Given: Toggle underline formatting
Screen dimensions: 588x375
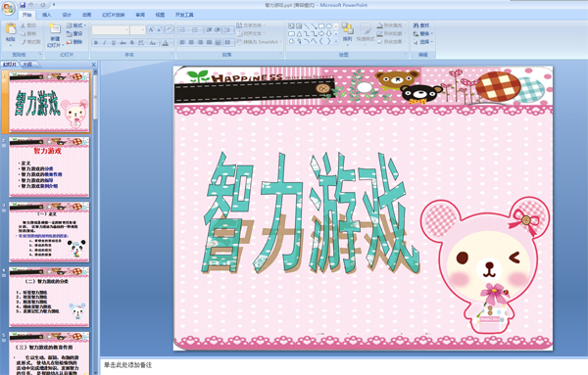Looking at the screenshot, I should (114, 43).
